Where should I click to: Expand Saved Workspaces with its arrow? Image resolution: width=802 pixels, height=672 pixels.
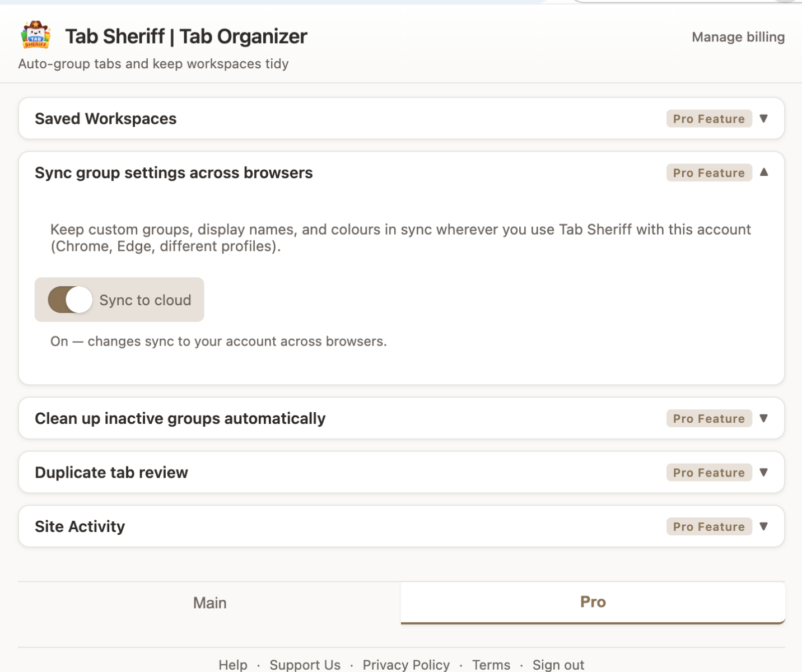point(763,119)
